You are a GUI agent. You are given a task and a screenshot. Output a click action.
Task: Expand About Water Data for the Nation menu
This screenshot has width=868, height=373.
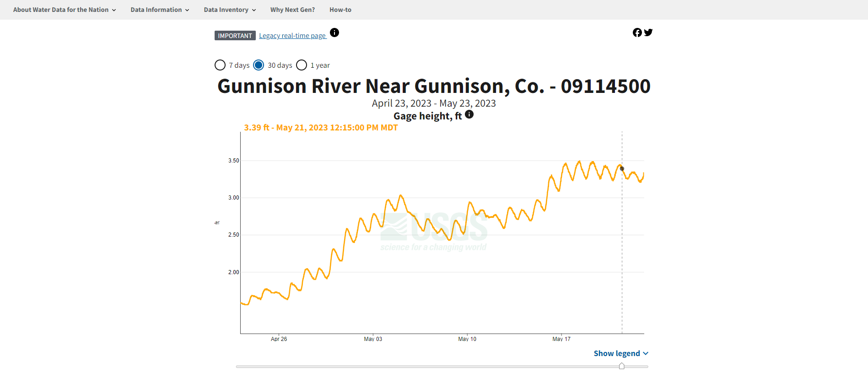point(65,10)
